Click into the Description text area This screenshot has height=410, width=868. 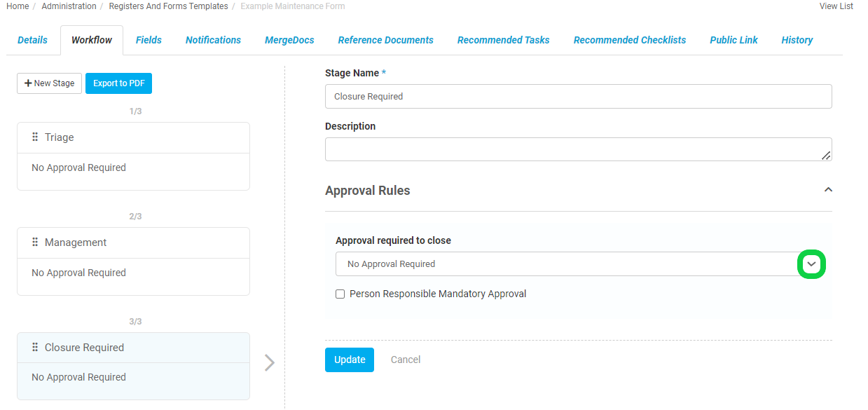coord(579,149)
